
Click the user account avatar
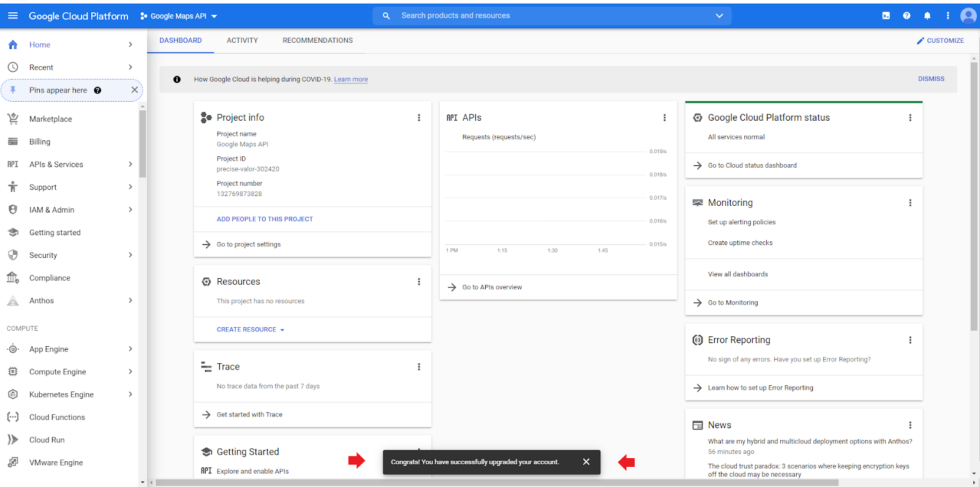pos(968,16)
